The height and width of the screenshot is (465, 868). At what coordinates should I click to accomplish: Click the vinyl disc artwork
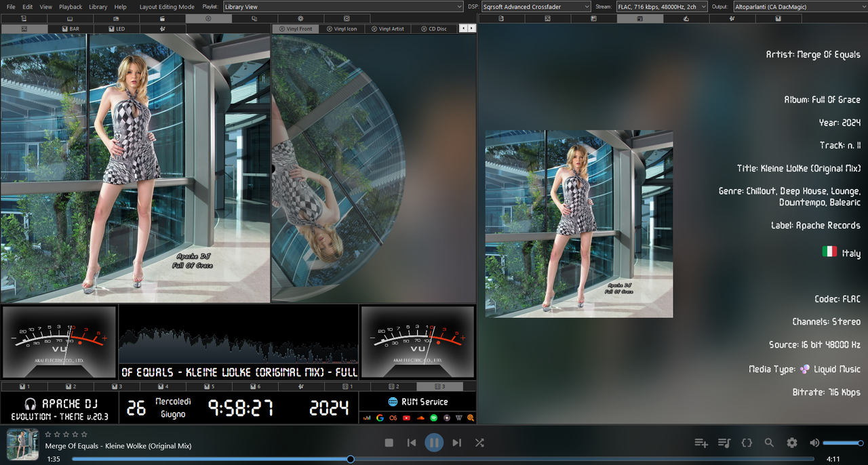338,168
